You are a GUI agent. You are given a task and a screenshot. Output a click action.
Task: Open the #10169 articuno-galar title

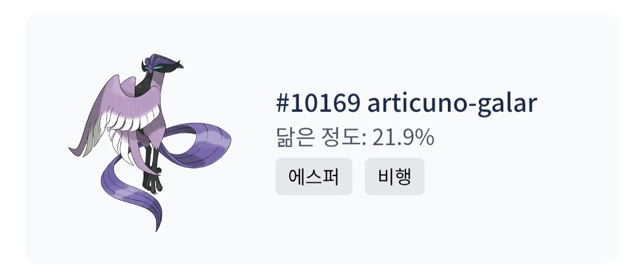point(407,104)
